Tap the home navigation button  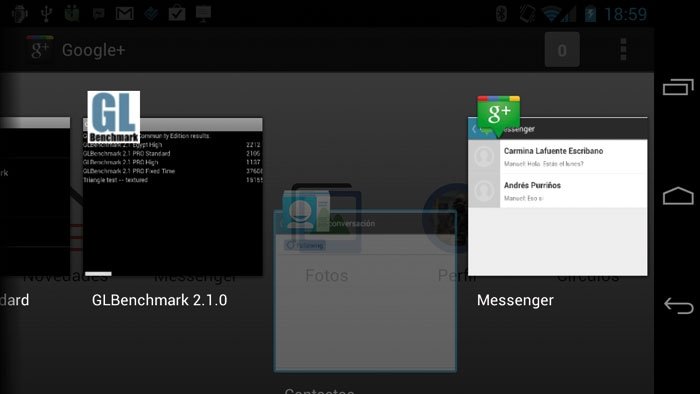coord(678,195)
